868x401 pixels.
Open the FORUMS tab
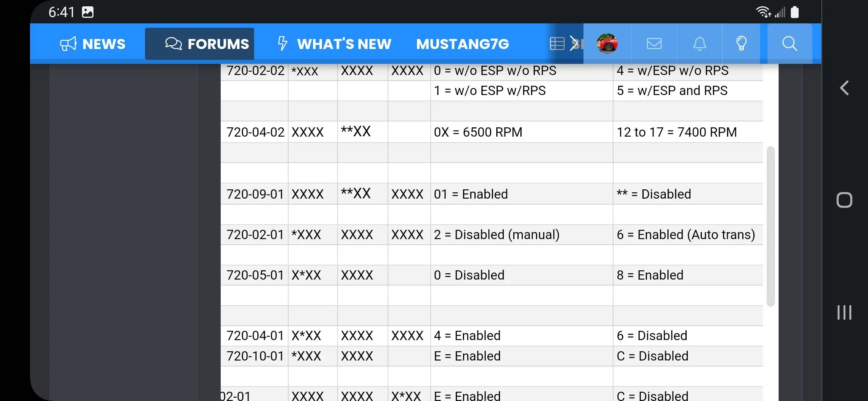tap(200, 44)
